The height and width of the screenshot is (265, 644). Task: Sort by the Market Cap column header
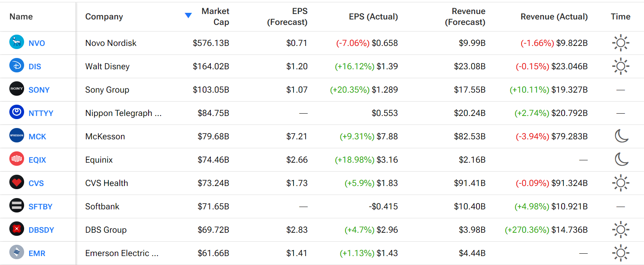tap(215, 17)
